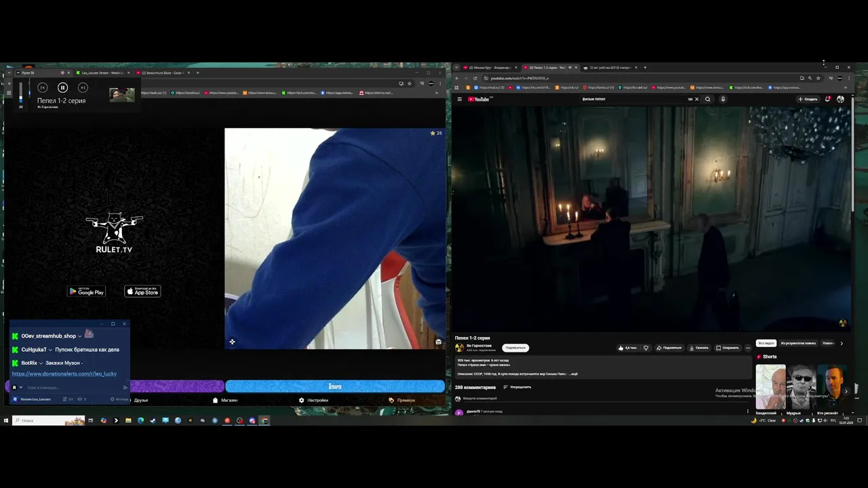Open Магазин tab in Rulet.tv bar
Image resolution: width=868 pixels, height=488 pixels.
pos(226,400)
